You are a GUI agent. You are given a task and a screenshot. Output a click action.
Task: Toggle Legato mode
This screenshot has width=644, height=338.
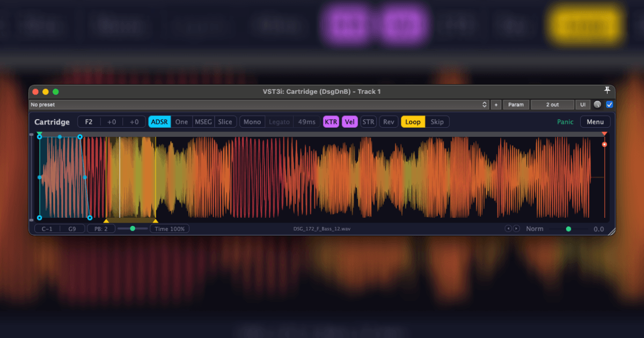[x=279, y=122]
